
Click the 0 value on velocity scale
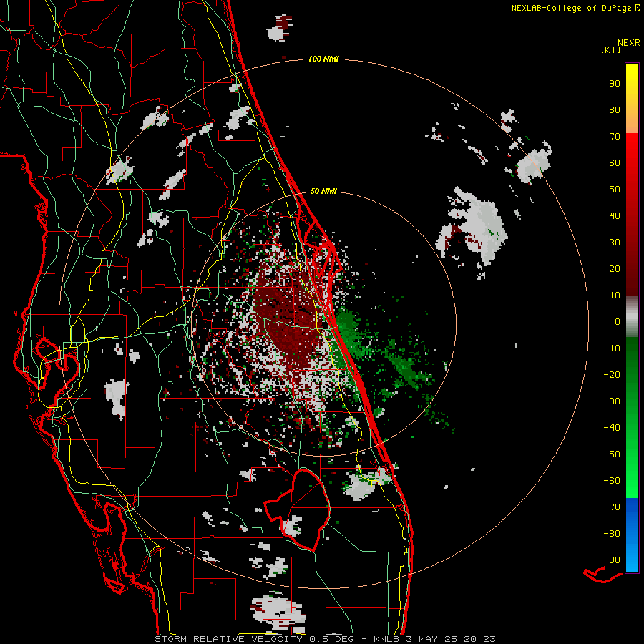pos(618,322)
